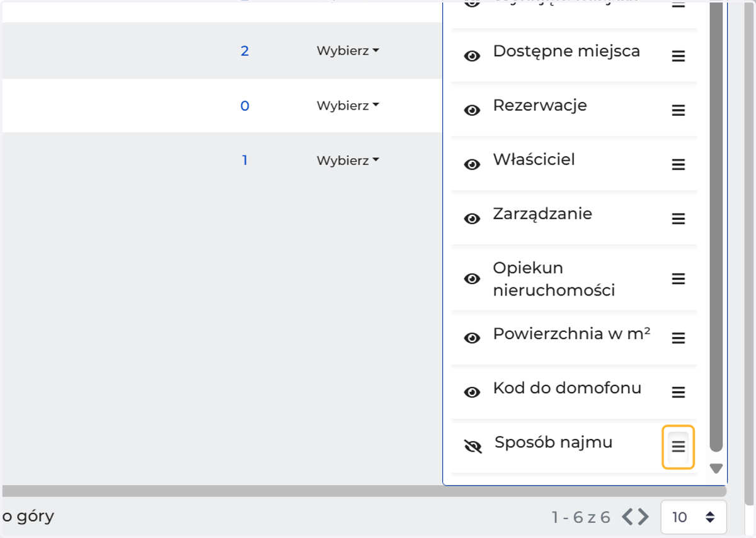The image size is (756, 538).
Task: Click drag handle for Kod do domofonu
Action: [x=678, y=392]
